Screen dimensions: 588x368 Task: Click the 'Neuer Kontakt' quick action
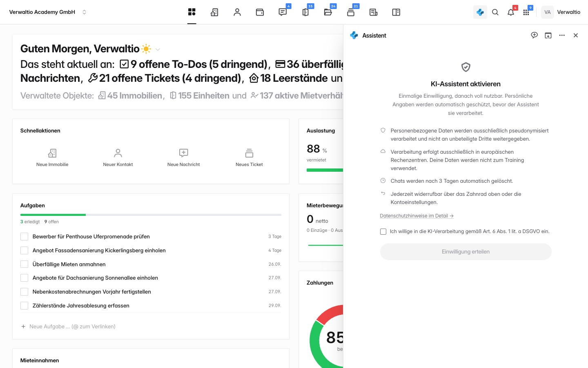[118, 157]
